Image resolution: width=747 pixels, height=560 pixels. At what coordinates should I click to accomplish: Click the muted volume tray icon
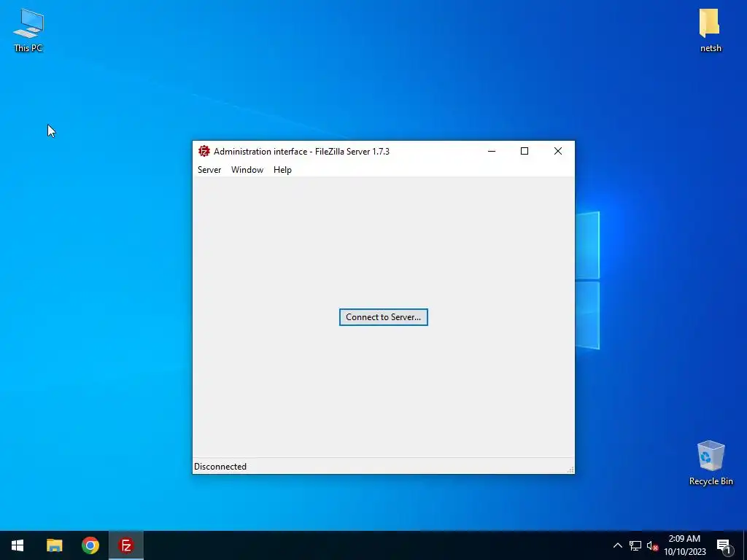(x=652, y=545)
